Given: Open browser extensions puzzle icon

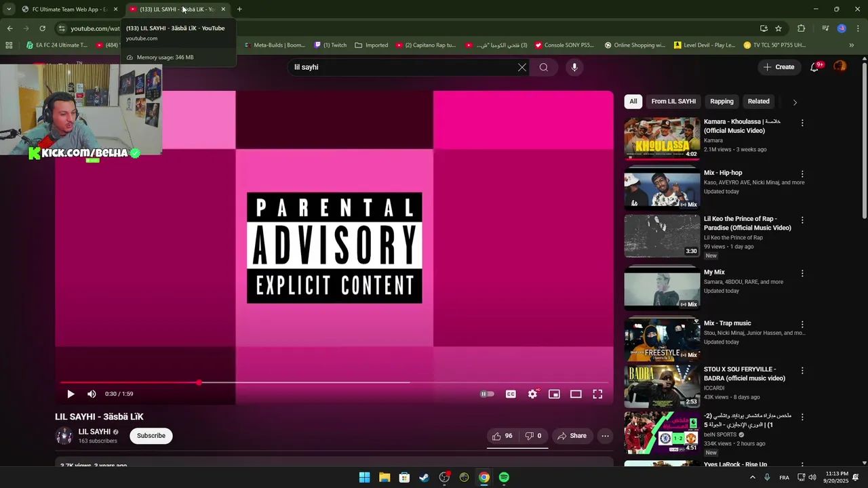Looking at the screenshot, I should coord(802,28).
